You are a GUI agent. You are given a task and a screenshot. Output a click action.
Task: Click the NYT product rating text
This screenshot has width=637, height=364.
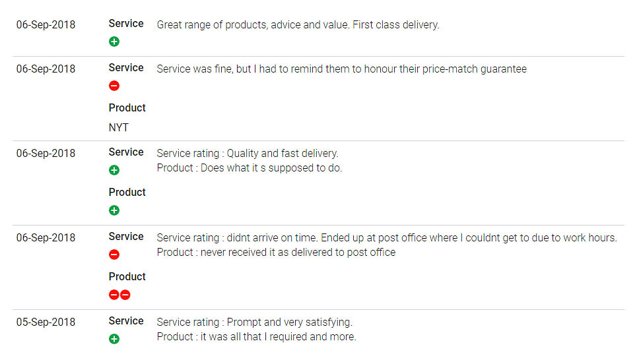(x=119, y=127)
